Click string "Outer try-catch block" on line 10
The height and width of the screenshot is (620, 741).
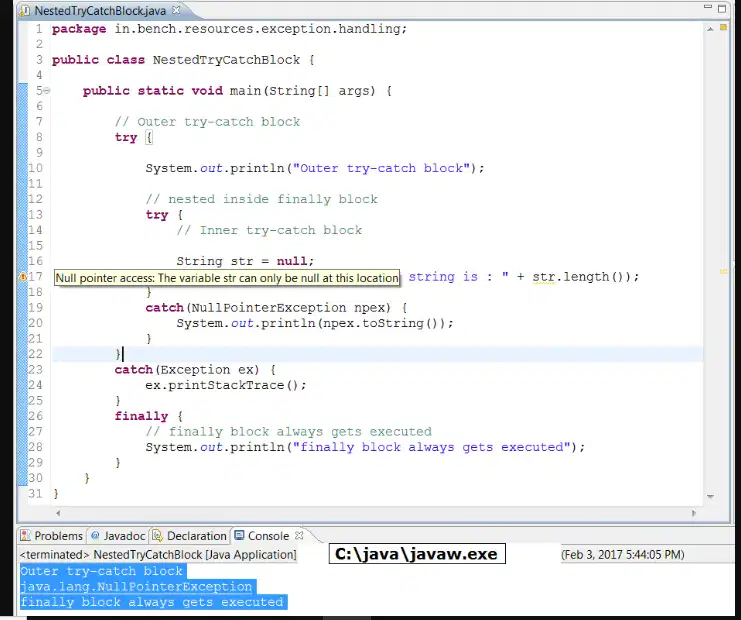(x=381, y=168)
